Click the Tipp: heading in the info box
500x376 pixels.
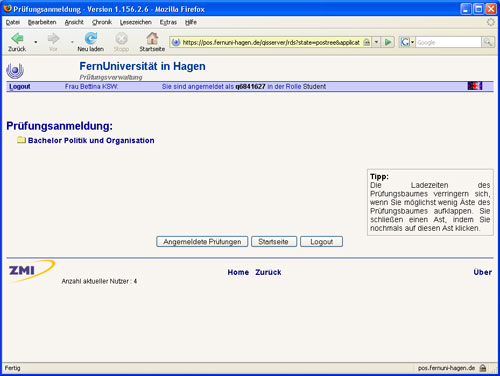[x=379, y=176]
